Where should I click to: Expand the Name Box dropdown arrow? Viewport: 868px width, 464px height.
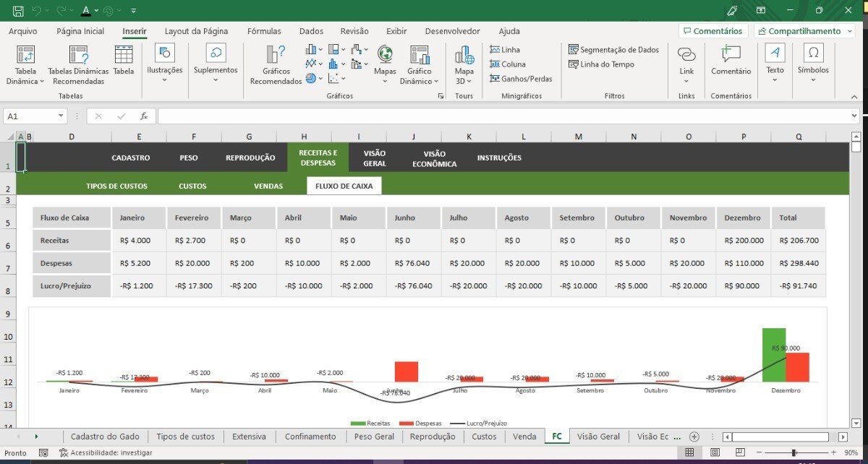[x=61, y=116]
